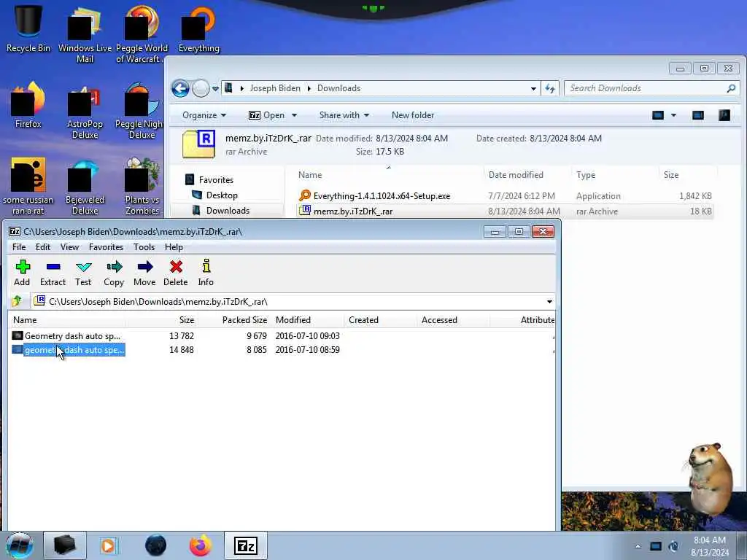Expand the Explorer address bar history dropdown
Viewport: 747px width, 560px height.
[533, 88]
